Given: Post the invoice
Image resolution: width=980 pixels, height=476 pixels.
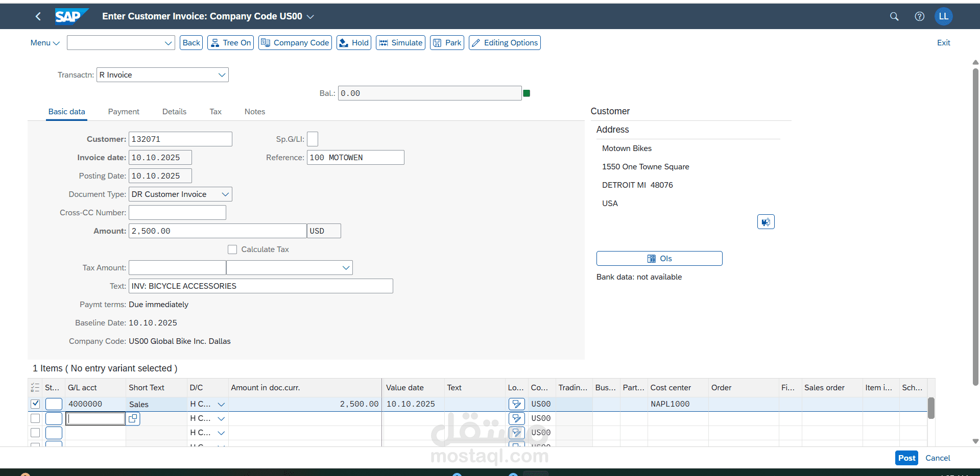Looking at the screenshot, I should 906,458.
